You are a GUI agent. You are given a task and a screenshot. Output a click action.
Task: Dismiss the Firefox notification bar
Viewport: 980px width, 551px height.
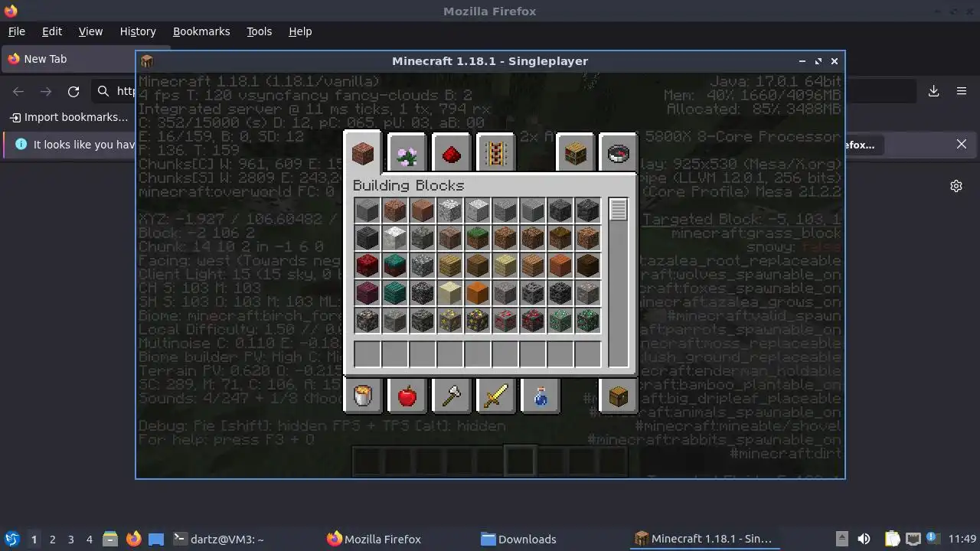pyautogui.click(x=962, y=144)
